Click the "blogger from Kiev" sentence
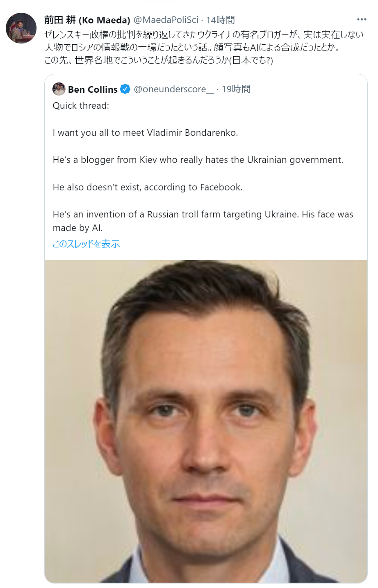The image size is (378, 588). click(198, 160)
